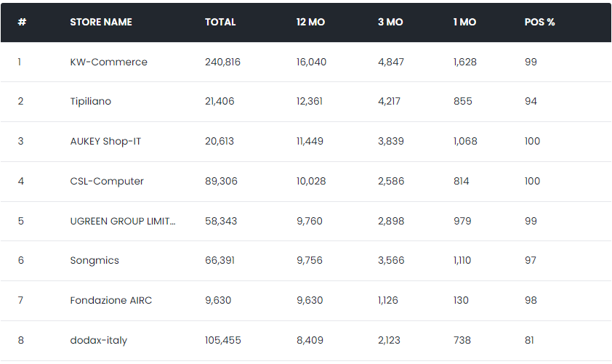Open the dodax-italy store link
The image size is (612, 364).
point(99,340)
